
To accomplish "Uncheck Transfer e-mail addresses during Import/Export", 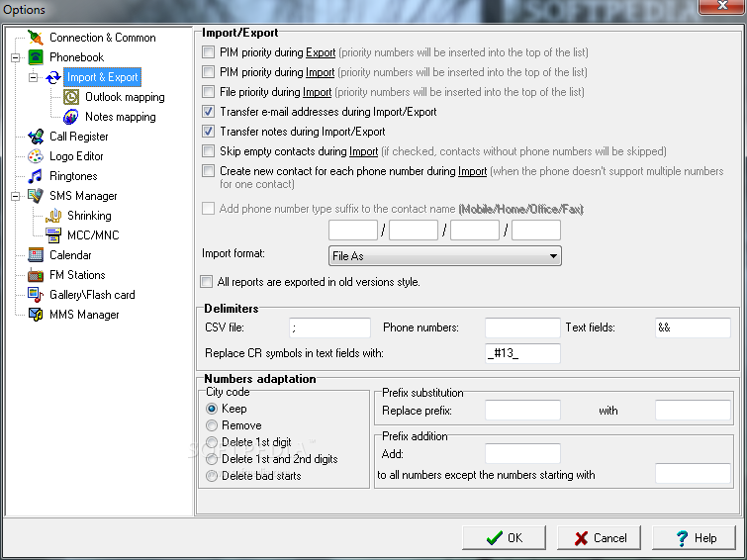I will tap(208, 112).
